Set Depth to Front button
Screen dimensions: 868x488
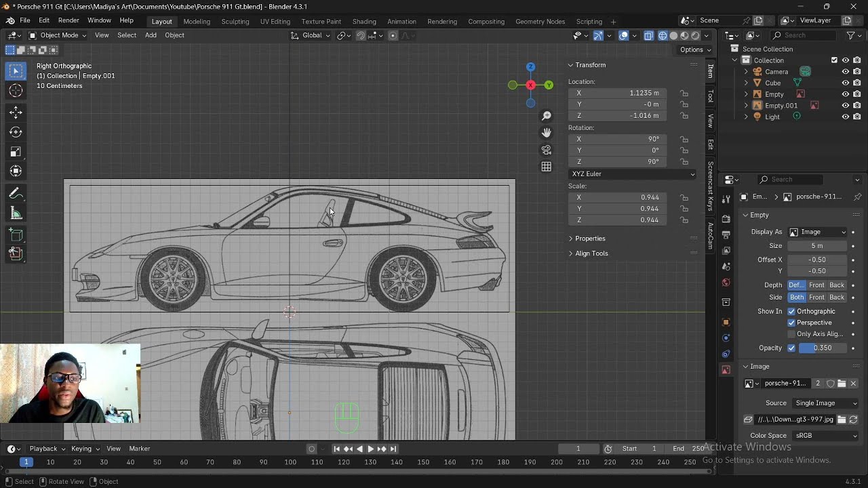click(816, 285)
